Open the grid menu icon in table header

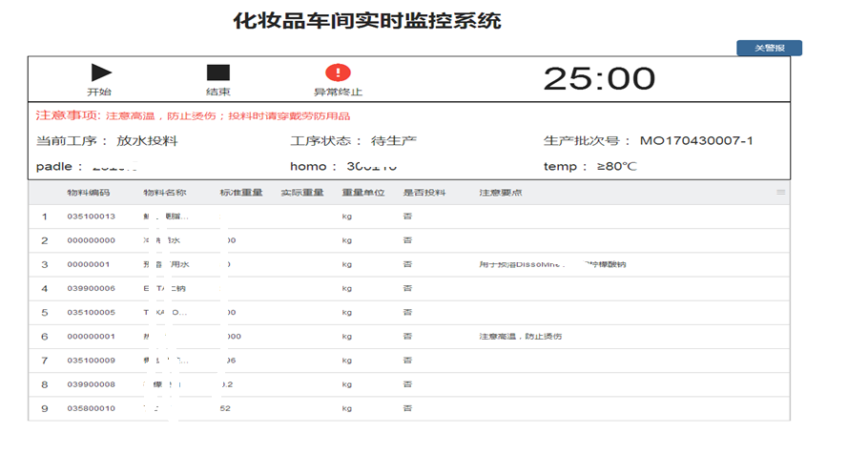[781, 193]
